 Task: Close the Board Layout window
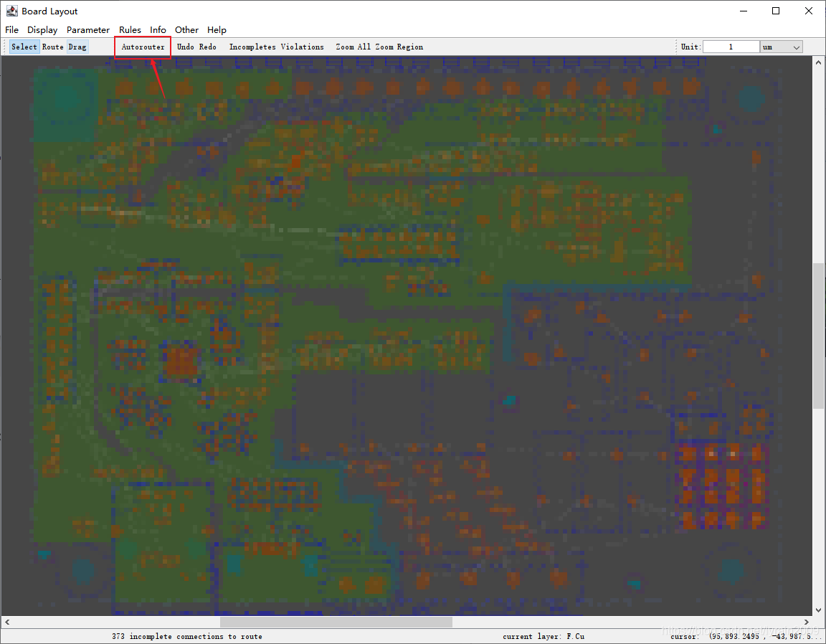coord(809,11)
